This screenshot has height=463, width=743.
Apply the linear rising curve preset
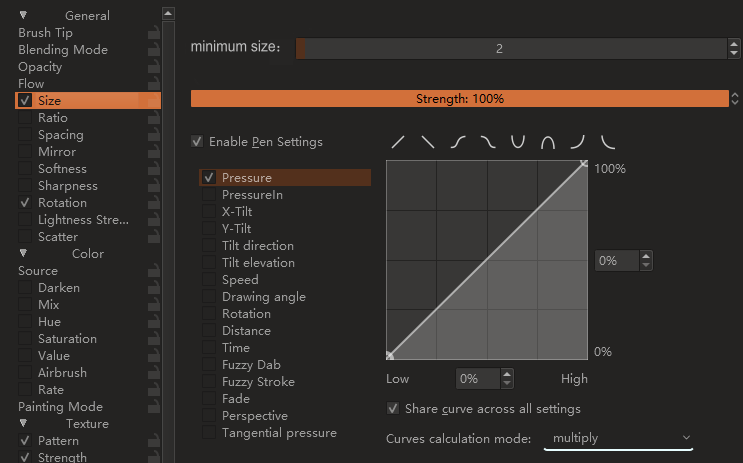(398, 142)
